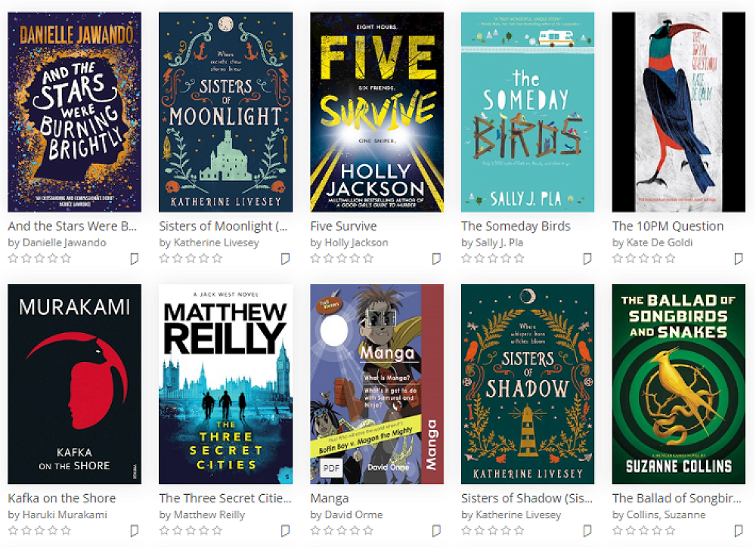756x547 pixels.
Task: Bookmark The 10PM Question
Action: [739, 259]
